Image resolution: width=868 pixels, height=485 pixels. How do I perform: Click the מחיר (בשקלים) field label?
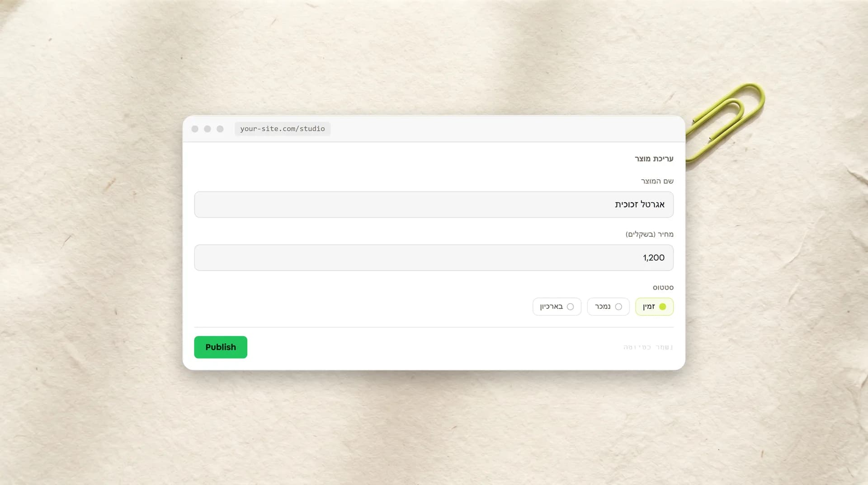[649, 234]
